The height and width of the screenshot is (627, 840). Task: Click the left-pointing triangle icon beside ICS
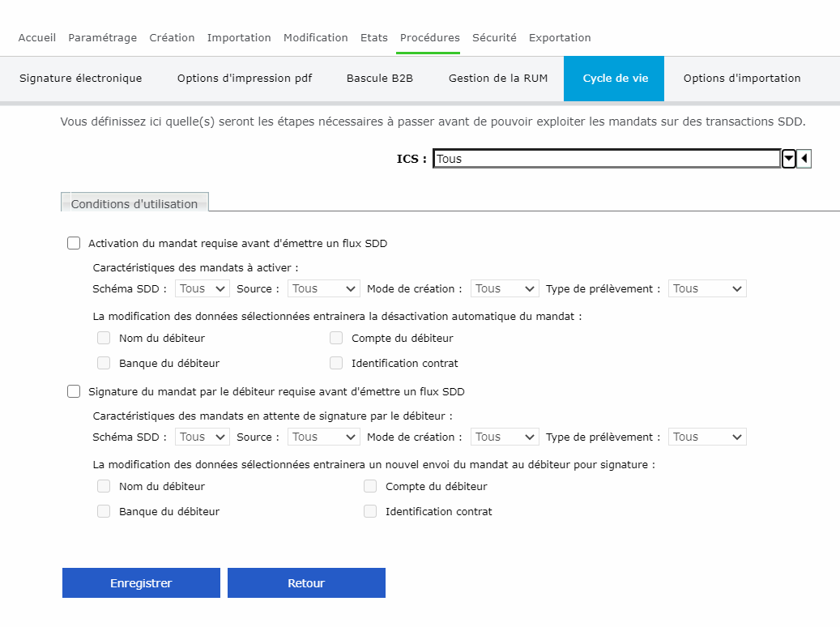tap(804, 159)
